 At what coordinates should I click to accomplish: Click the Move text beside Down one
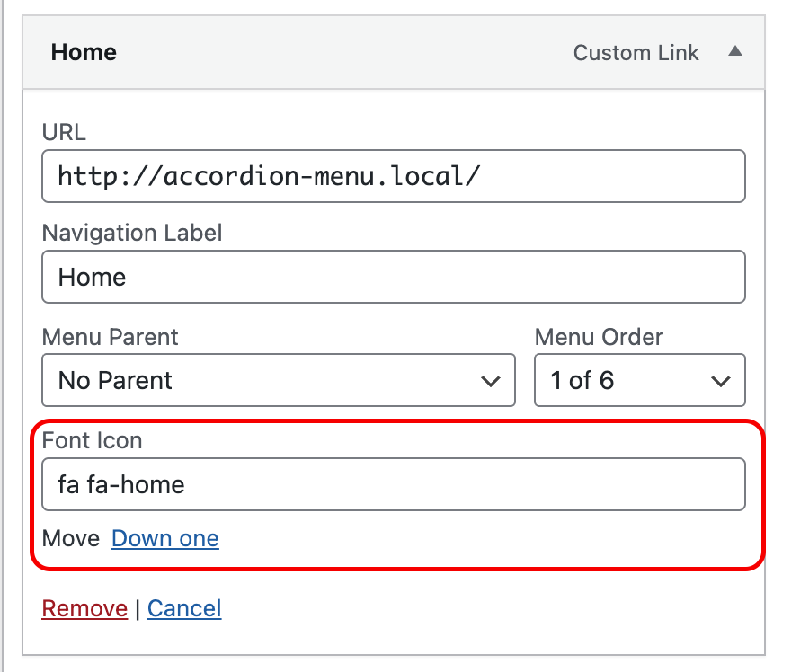tap(70, 539)
